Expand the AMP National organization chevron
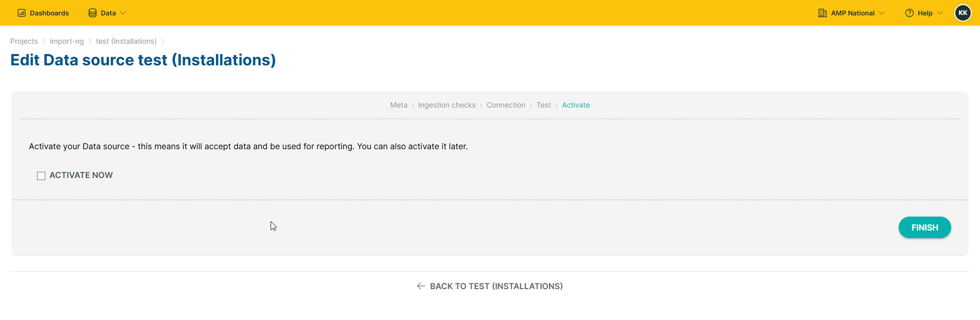The image size is (980, 320). [882, 13]
